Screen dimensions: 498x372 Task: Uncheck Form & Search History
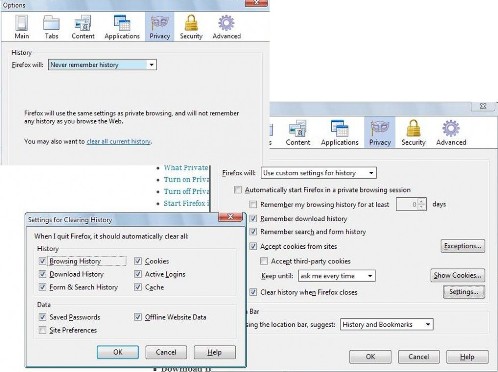[x=42, y=287]
